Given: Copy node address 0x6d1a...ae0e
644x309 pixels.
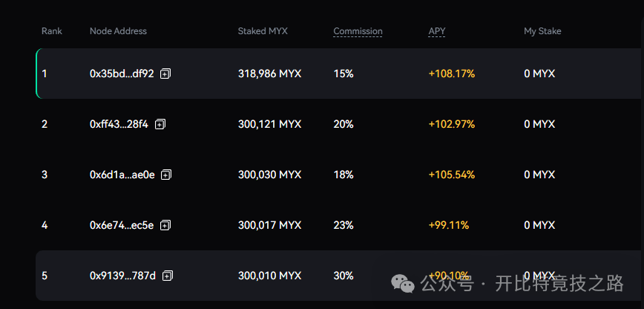Looking at the screenshot, I should click(166, 175).
